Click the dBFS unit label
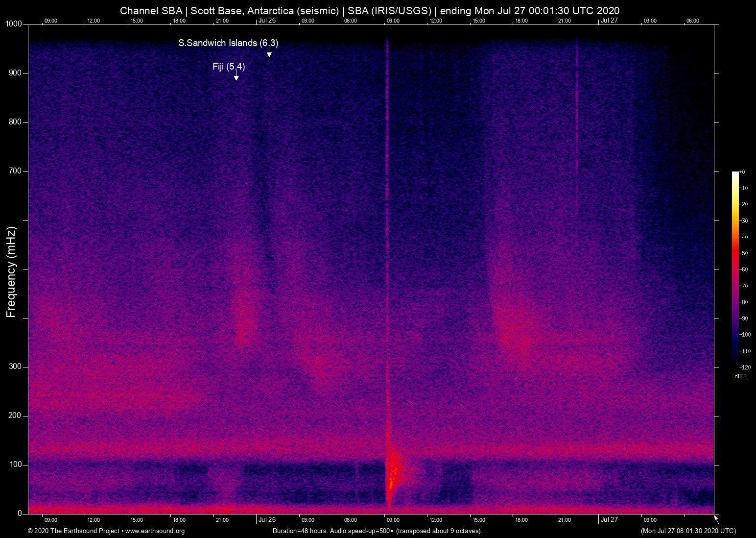The image size is (756, 538). click(x=740, y=376)
